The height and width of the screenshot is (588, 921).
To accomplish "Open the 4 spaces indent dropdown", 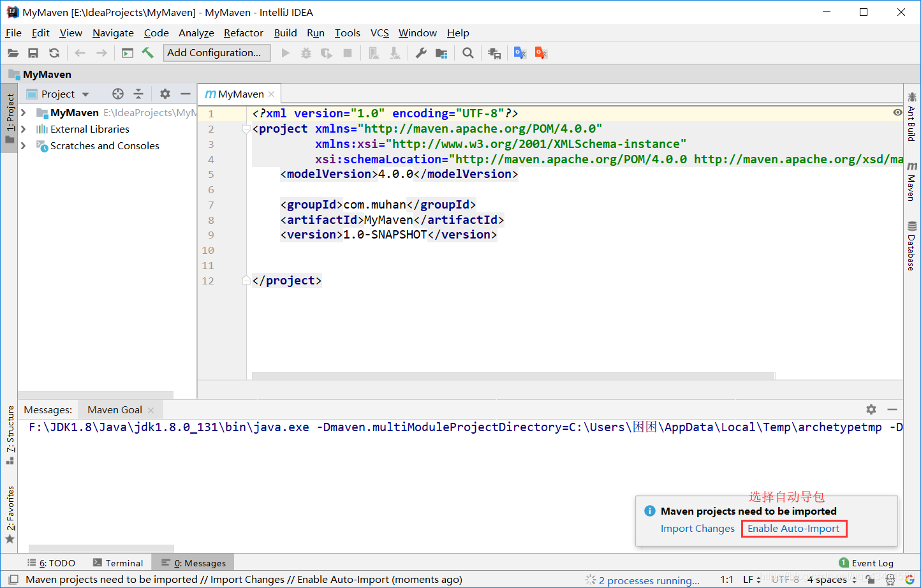I will click(x=832, y=580).
